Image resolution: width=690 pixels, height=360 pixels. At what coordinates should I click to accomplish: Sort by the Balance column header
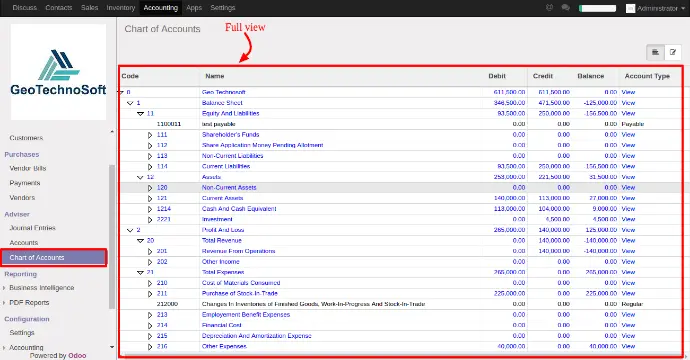pos(591,76)
